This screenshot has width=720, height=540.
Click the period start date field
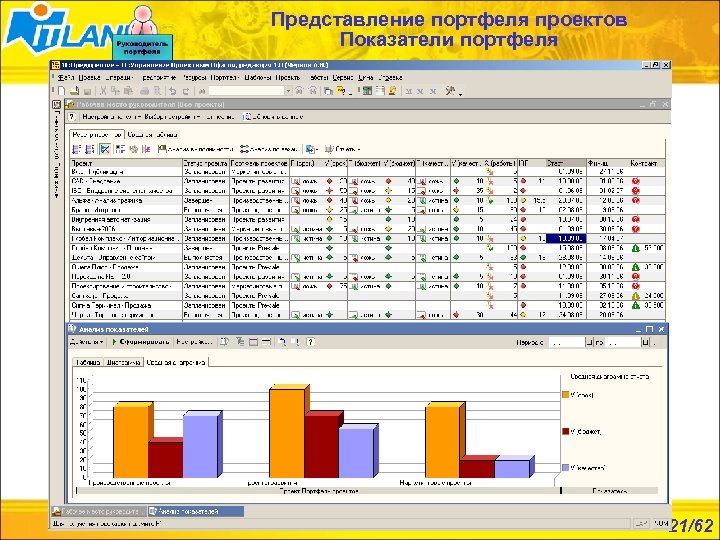(x=567, y=342)
